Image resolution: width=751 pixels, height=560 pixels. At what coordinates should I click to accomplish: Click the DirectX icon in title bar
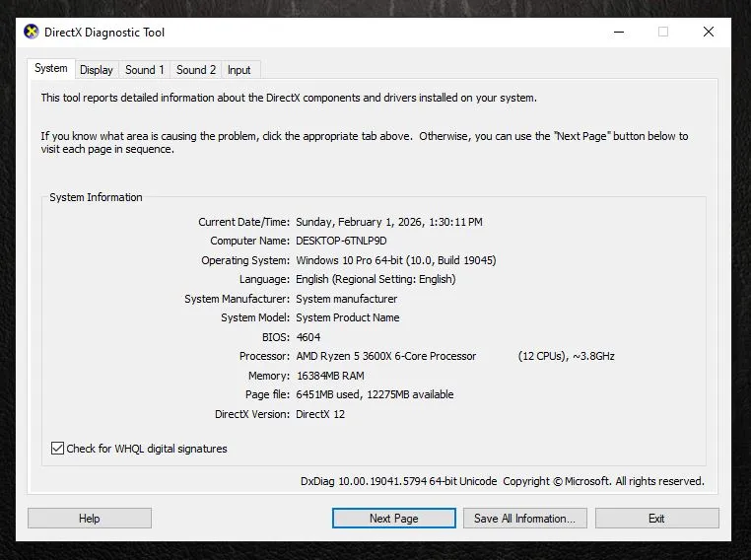pos(32,33)
